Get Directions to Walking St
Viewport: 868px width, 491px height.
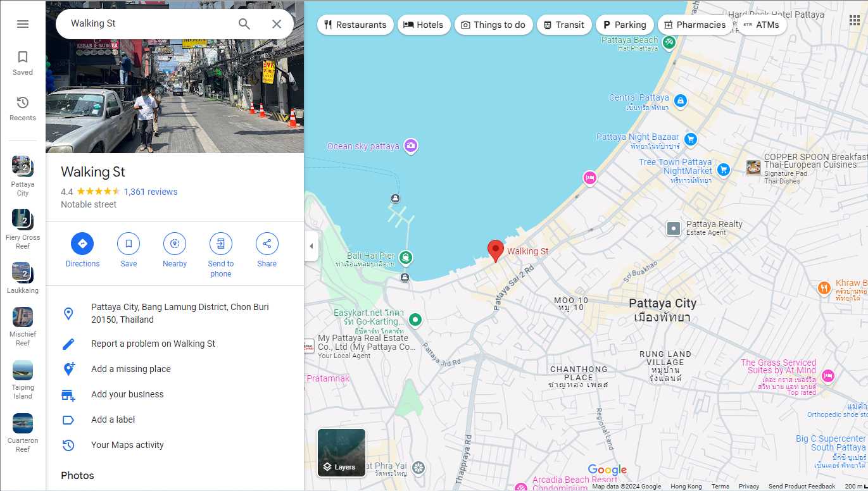coord(82,250)
